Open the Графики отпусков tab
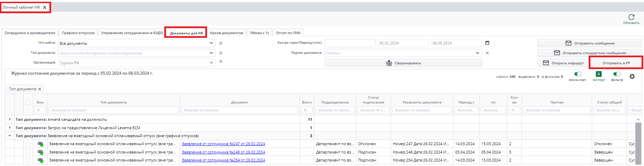This screenshot has height=166, width=644. tap(78, 33)
